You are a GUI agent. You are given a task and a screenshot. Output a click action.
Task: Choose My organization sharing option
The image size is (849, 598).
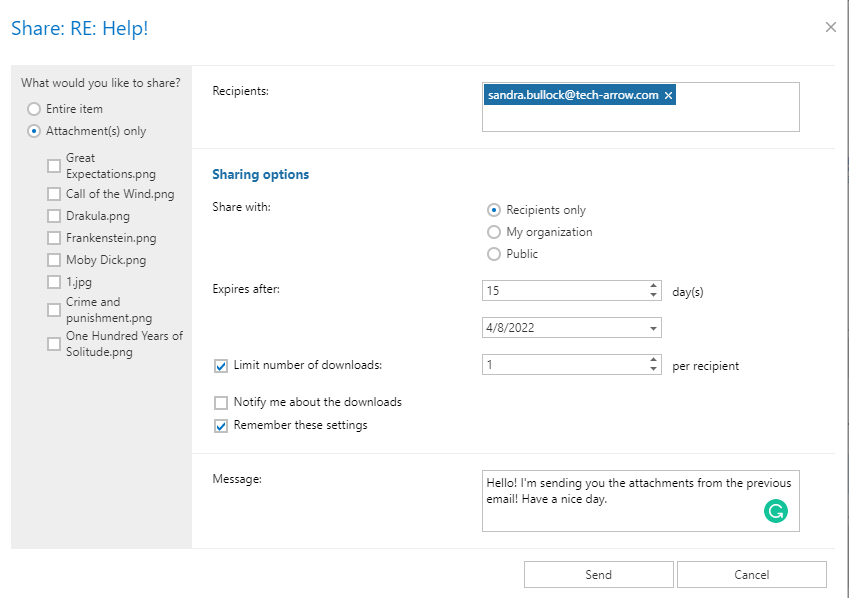(x=493, y=232)
